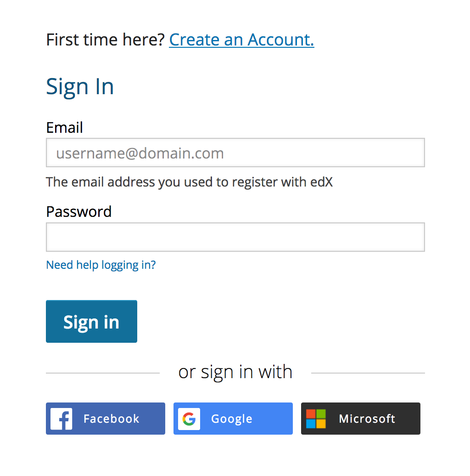This screenshot has width=470, height=476.
Task: Click the word Facebook on its button
Action: 111,419
